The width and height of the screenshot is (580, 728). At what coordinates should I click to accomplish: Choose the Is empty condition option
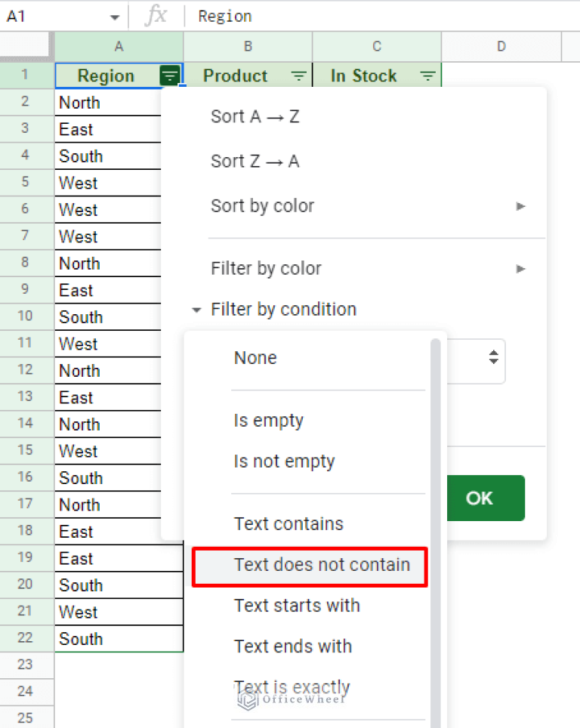tap(268, 420)
